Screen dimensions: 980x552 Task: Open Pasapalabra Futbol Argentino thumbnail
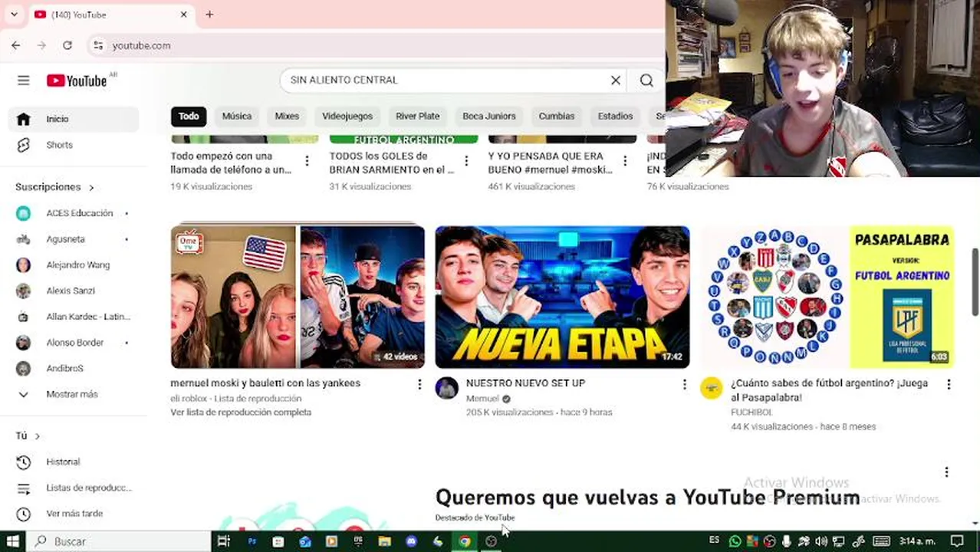827,297
